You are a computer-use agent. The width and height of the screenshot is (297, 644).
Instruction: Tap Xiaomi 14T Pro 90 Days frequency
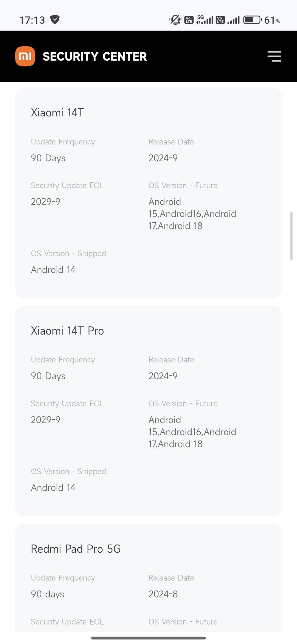point(48,376)
